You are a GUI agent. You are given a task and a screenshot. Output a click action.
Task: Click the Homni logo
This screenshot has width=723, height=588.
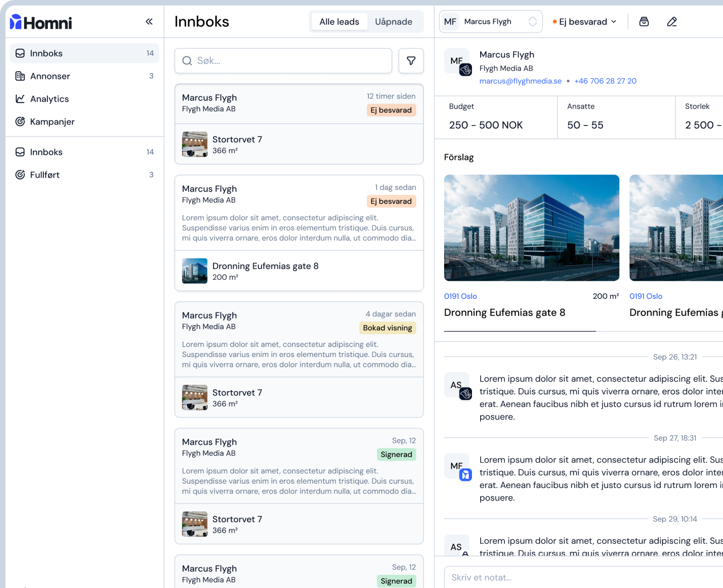(x=41, y=22)
